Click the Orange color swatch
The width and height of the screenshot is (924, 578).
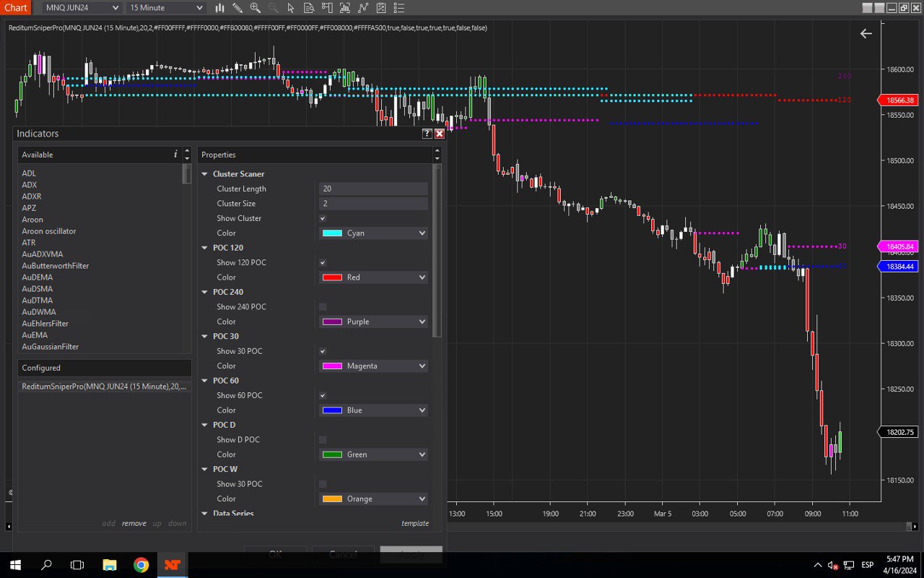point(332,499)
